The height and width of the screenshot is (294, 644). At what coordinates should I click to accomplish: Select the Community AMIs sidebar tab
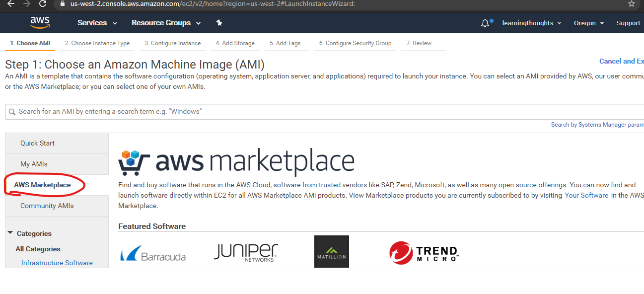click(x=57, y=206)
